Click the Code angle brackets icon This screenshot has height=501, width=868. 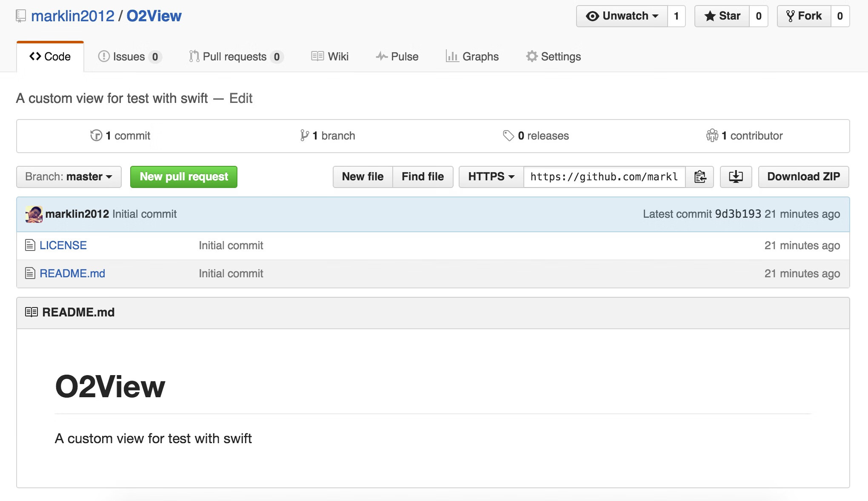point(35,56)
